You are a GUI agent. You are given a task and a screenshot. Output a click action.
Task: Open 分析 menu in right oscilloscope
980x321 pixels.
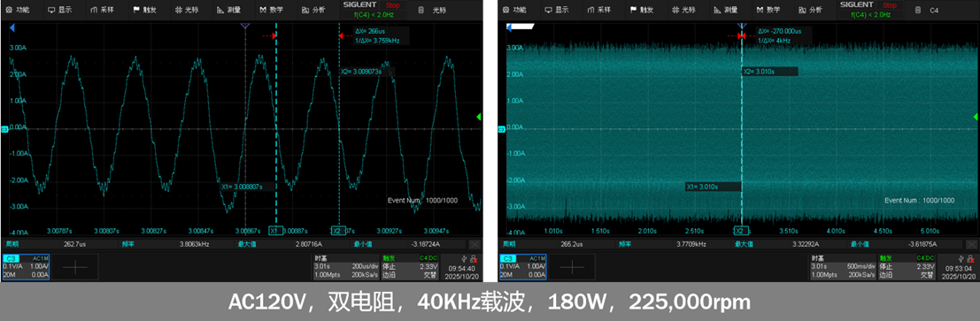tap(811, 10)
